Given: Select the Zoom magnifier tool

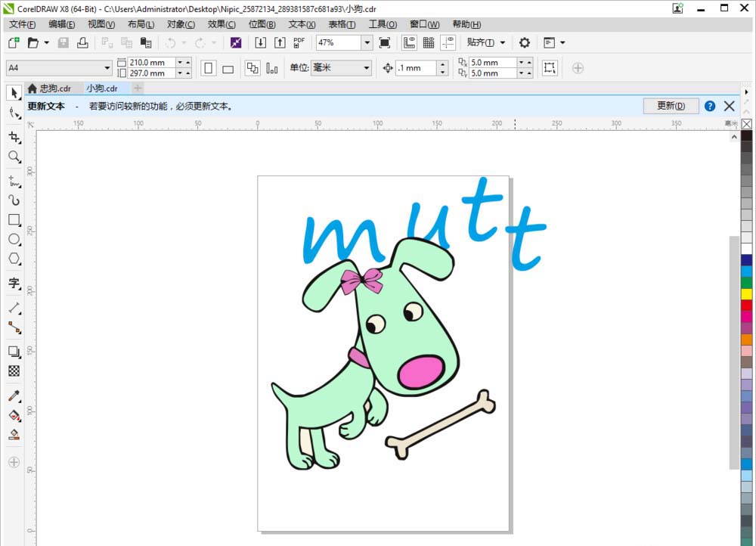Looking at the screenshot, I should [x=14, y=157].
